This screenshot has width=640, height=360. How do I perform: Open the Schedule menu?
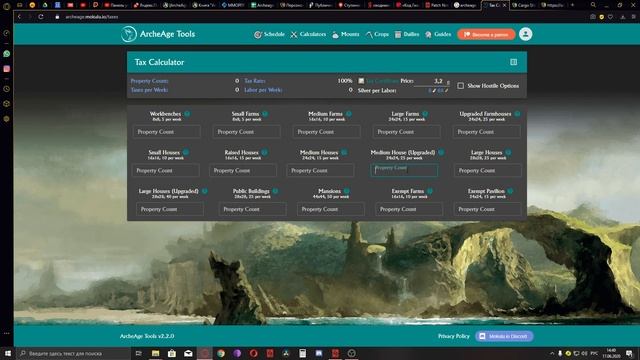(269, 34)
